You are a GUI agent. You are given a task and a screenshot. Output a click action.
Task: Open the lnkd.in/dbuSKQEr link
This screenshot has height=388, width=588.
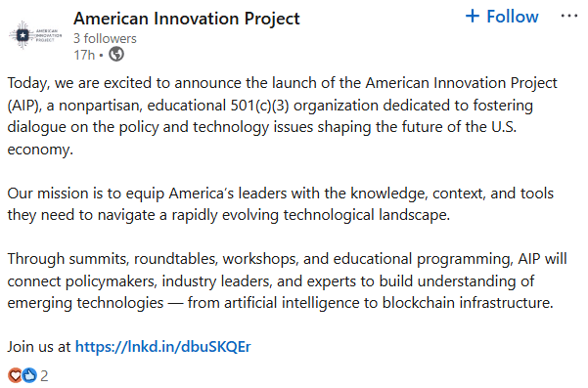point(162,347)
